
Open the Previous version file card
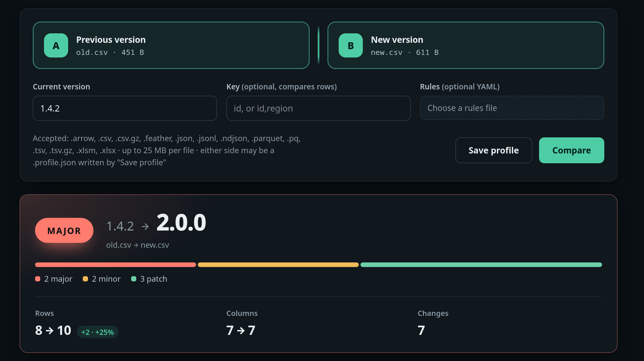(171, 45)
